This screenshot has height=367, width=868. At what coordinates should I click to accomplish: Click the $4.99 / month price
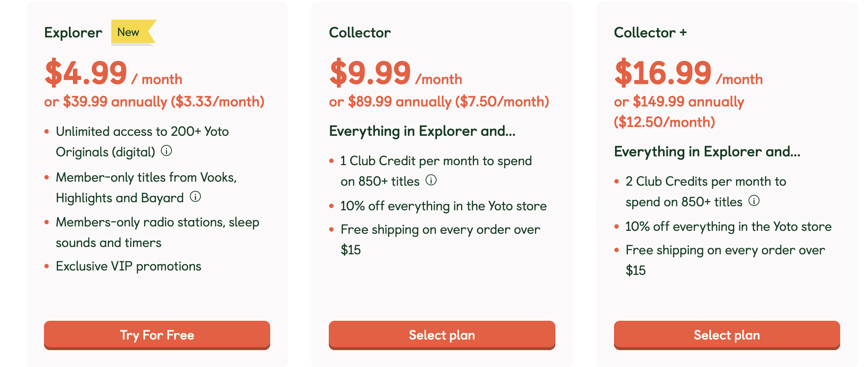click(x=113, y=73)
